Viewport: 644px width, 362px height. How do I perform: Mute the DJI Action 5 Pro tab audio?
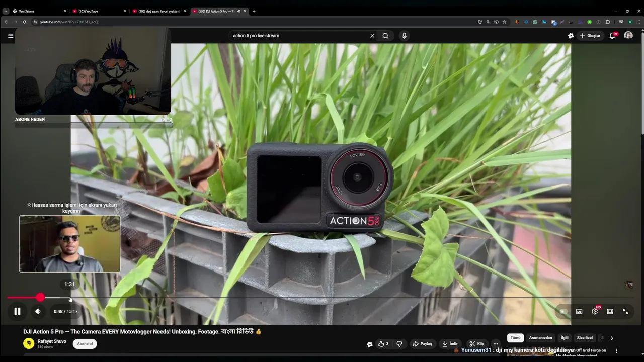tap(238, 11)
